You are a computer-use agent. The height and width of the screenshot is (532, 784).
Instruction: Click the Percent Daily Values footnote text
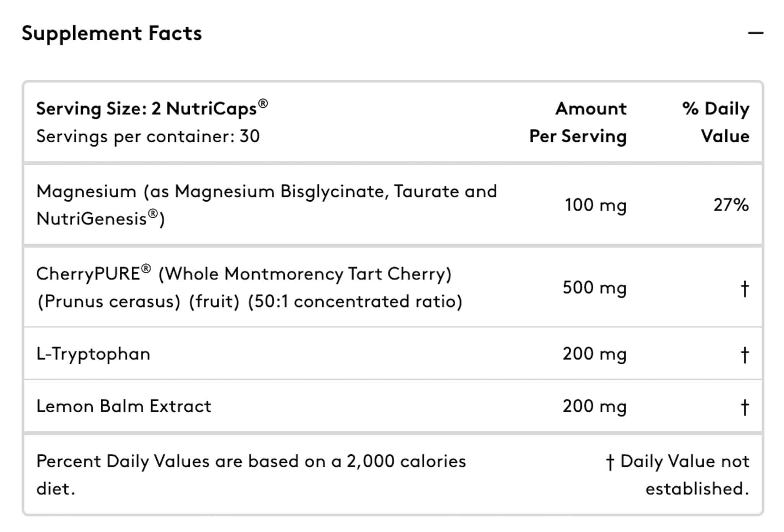[x=251, y=475]
